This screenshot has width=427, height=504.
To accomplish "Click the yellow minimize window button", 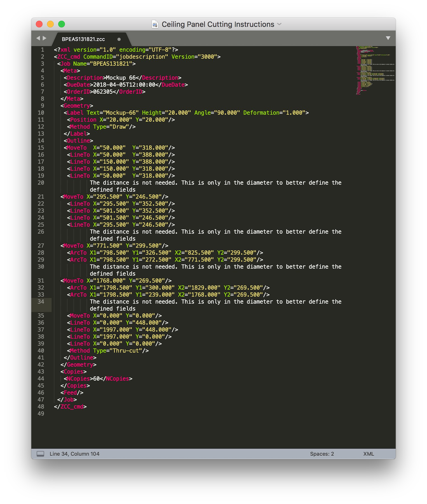I will tap(50, 24).
